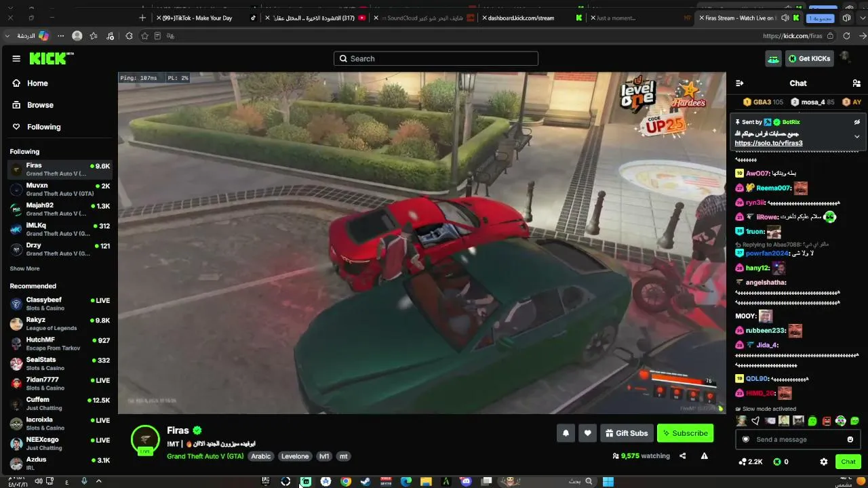Image resolution: width=868 pixels, height=488 pixels.
Task: Hide the pinned BotRix message
Action: pos(856,122)
